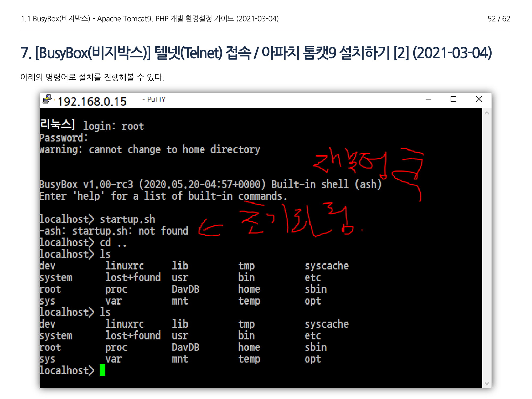Image resolution: width=532 pixels, height=399 pixels.
Task: Close the PuTTY session window
Action: click(x=479, y=99)
